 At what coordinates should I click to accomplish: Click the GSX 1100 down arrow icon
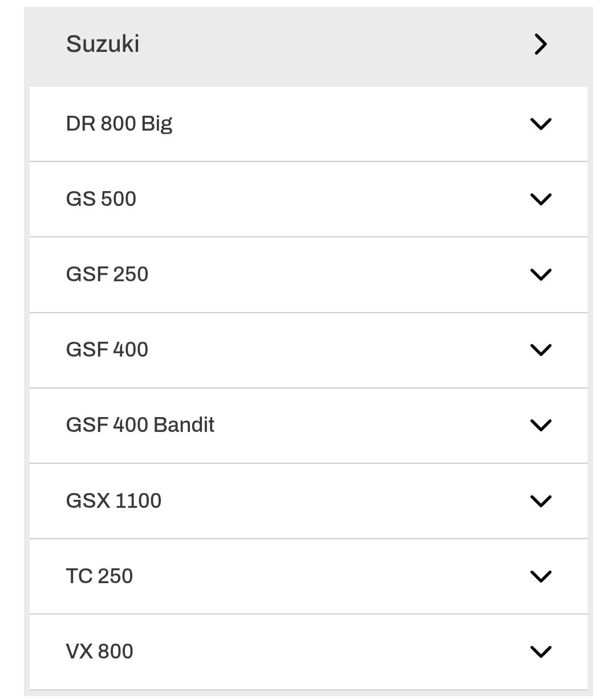[540, 501]
